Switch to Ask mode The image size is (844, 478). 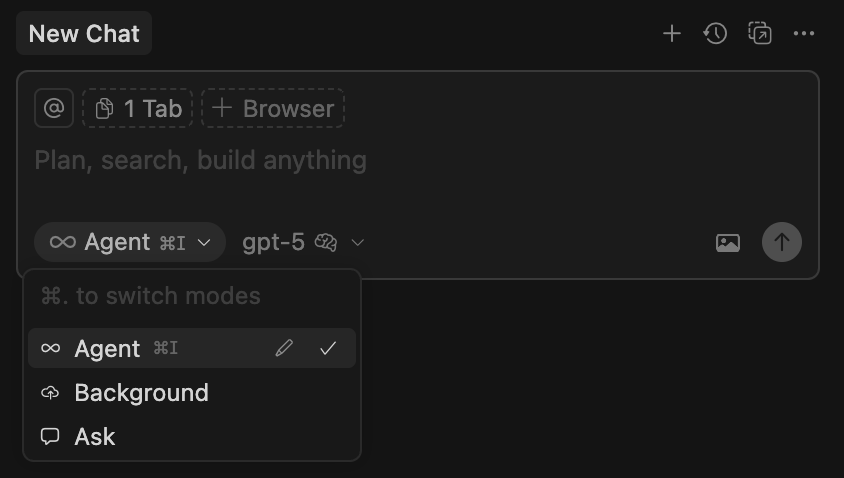click(95, 436)
